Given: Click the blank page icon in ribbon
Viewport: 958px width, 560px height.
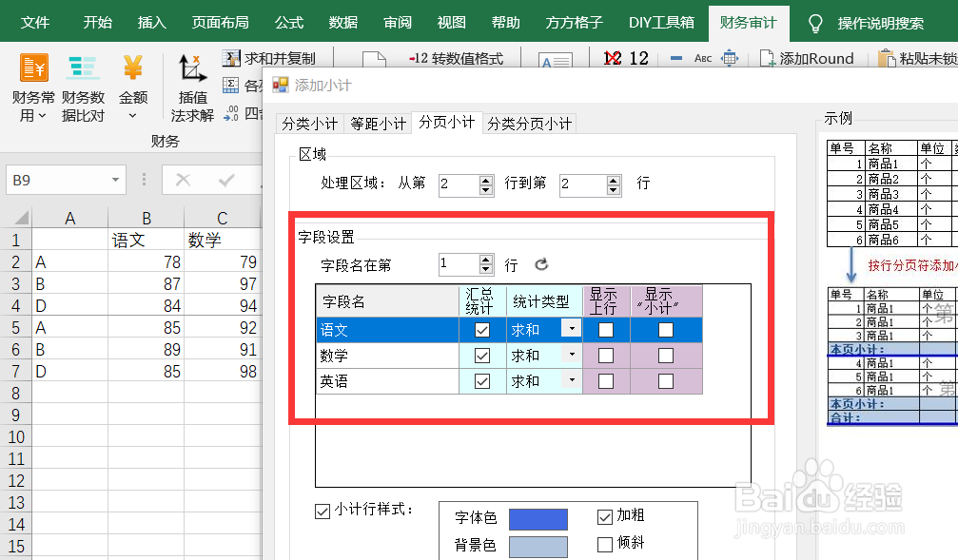Looking at the screenshot, I should 374,59.
